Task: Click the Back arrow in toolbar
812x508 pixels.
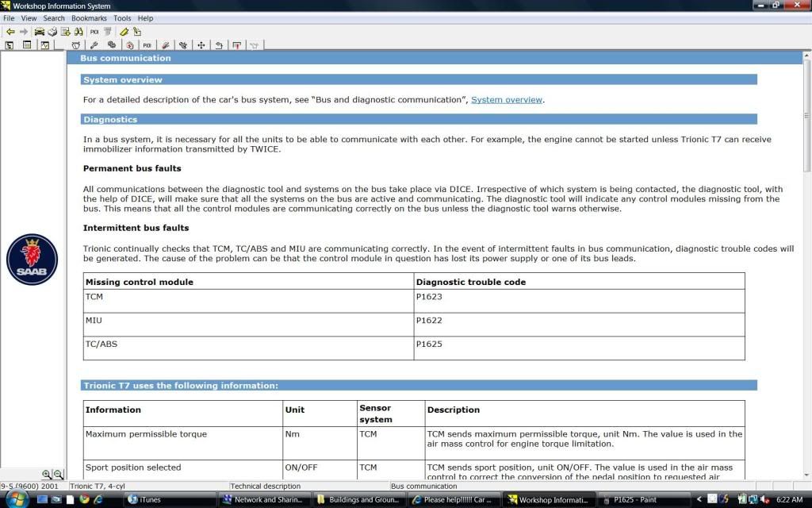Action: (10, 32)
